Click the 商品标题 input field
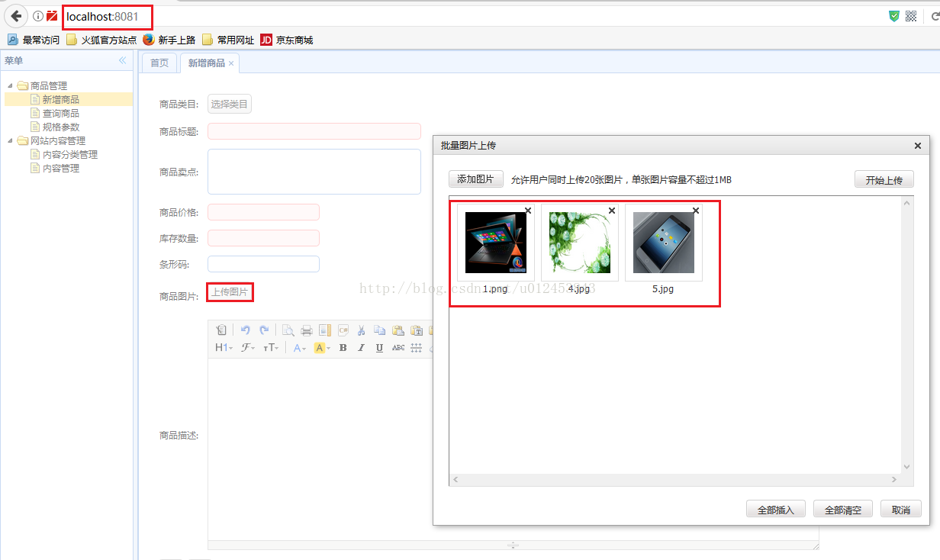Image resolution: width=940 pixels, height=560 pixels. 314,131
